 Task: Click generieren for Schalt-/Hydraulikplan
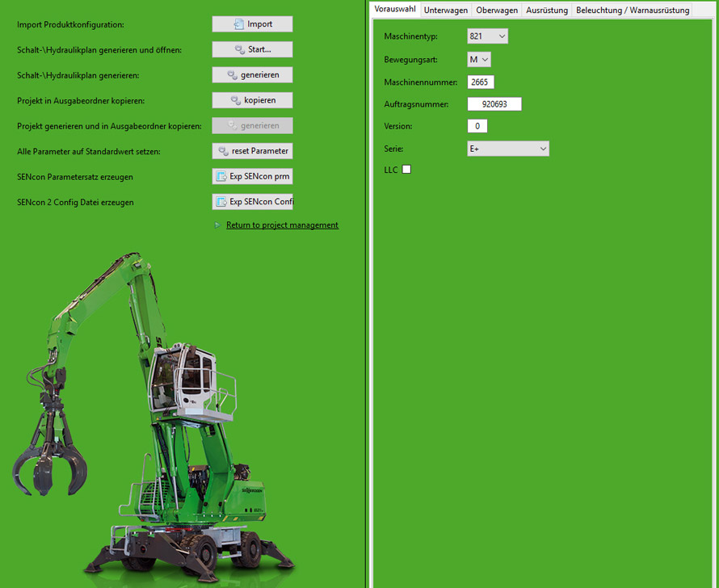point(252,75)
